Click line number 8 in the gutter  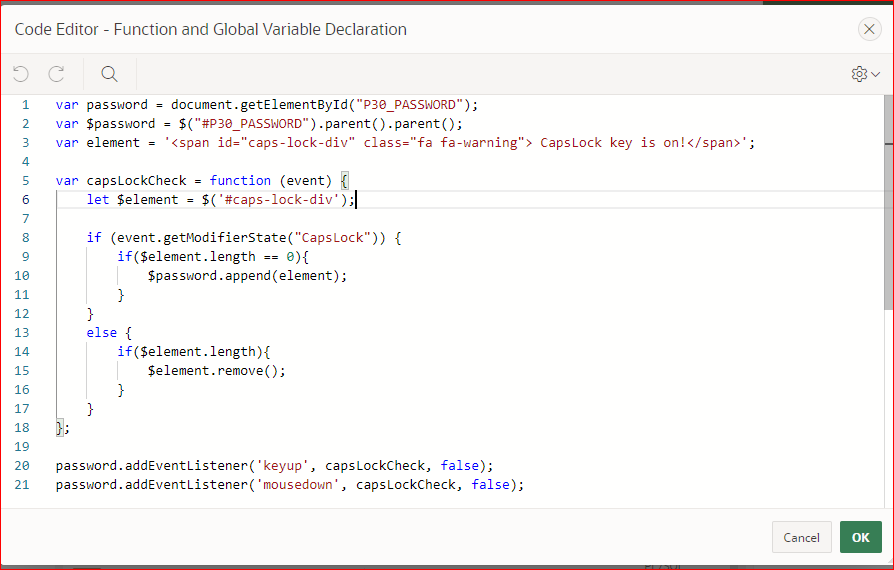26,238
